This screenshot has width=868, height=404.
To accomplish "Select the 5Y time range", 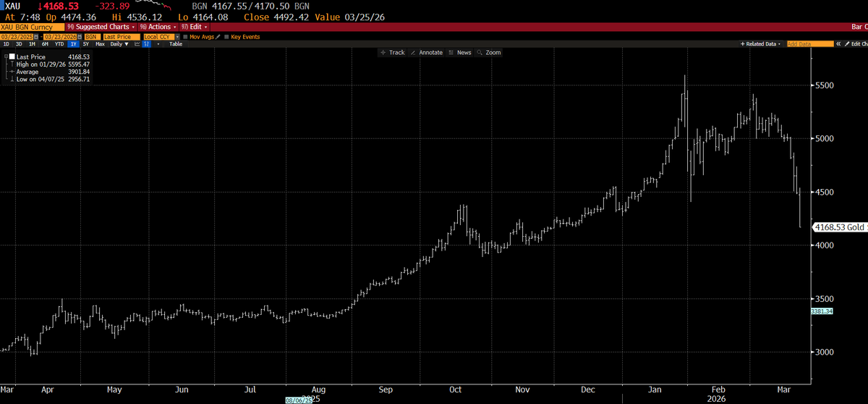I will point(86,44).
